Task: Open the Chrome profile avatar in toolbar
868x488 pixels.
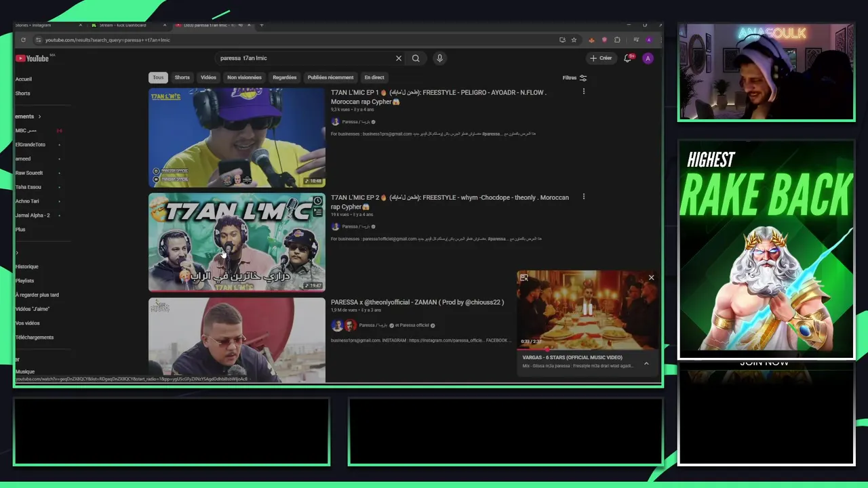Action: coord(649,40)
